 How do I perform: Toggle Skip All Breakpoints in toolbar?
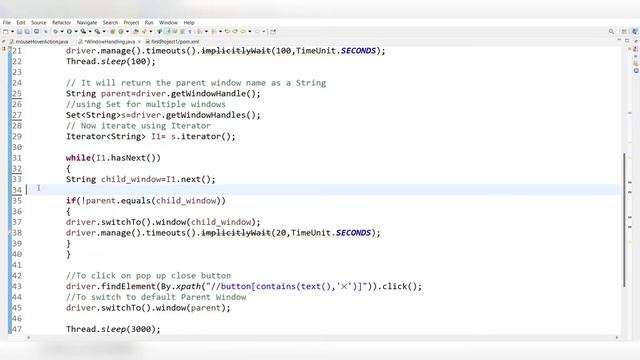click(x=46, y=31)
